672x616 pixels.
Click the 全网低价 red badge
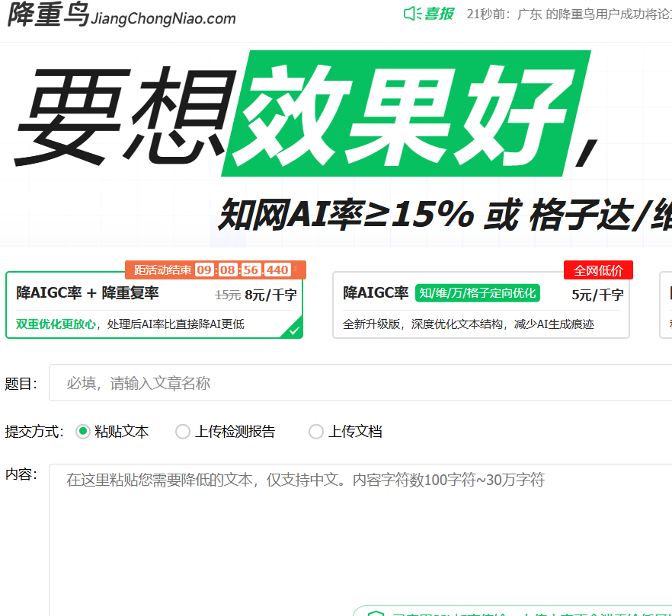[598, 270]
